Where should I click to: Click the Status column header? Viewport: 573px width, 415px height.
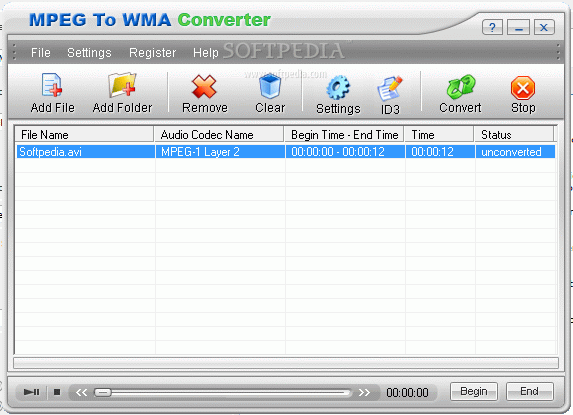click(514, 134)
